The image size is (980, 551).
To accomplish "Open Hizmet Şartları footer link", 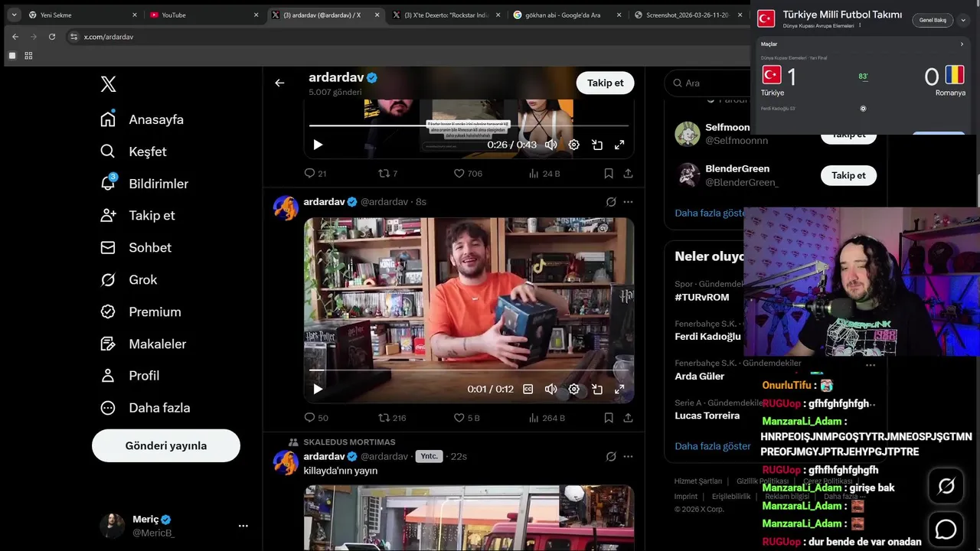I will (698, 481).
